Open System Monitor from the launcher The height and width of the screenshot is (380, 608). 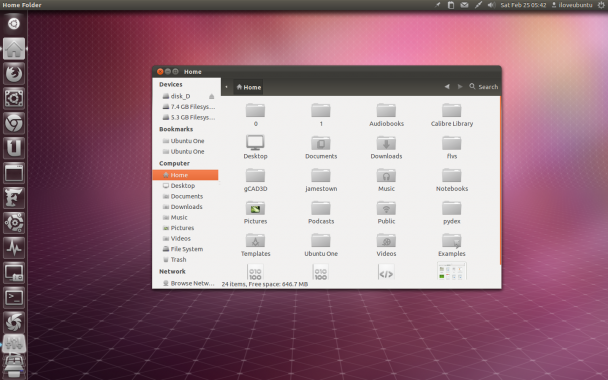[x=14, y=248]
